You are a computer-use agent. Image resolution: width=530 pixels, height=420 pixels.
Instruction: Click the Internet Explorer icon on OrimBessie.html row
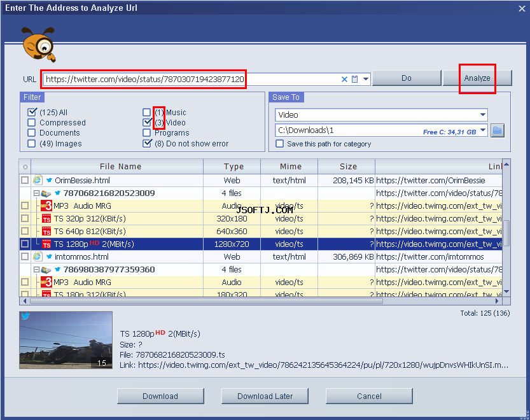coord(37,180)
